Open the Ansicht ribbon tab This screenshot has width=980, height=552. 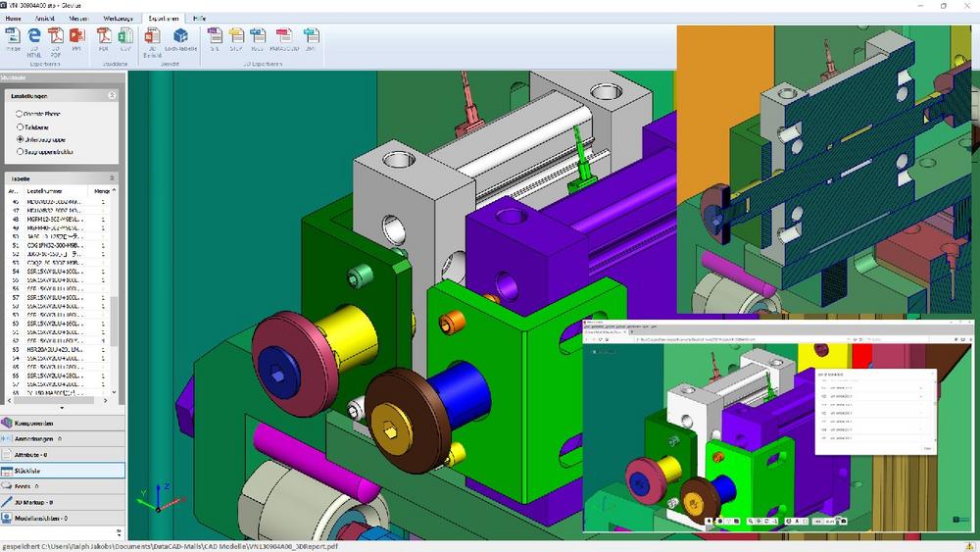pyautogui.click(x=45, y=19)
